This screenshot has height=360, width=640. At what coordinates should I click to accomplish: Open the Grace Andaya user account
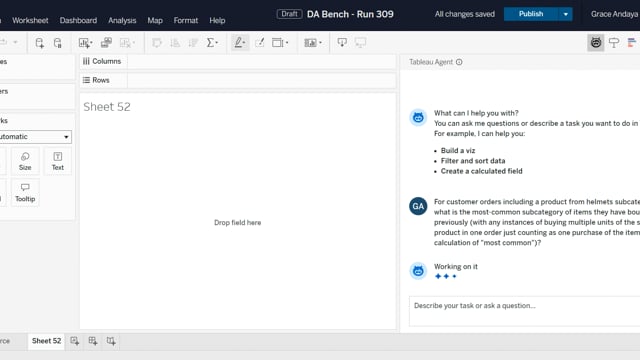coord(614,14)
